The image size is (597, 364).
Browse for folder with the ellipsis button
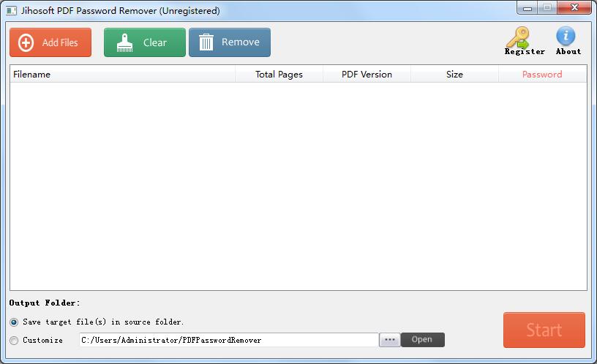click(389, 340)
